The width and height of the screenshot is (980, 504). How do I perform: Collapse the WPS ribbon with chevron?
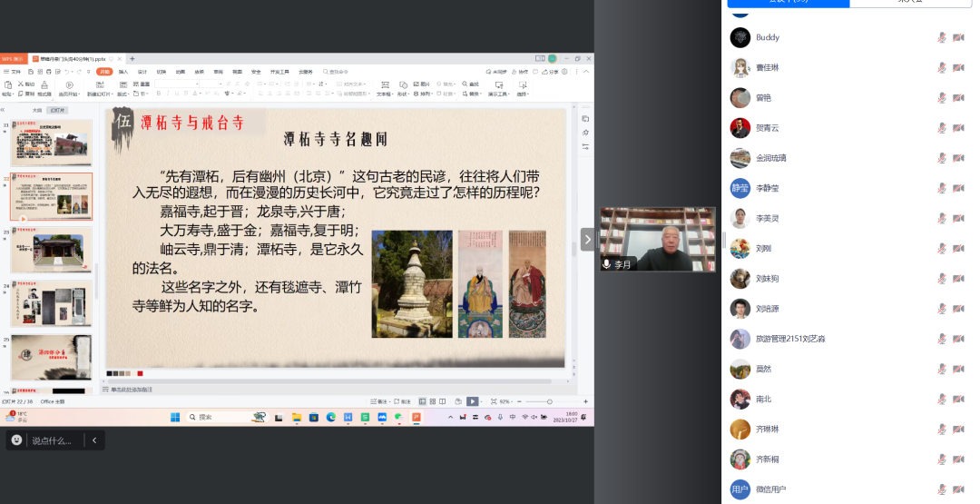click(x=585, y=72)
